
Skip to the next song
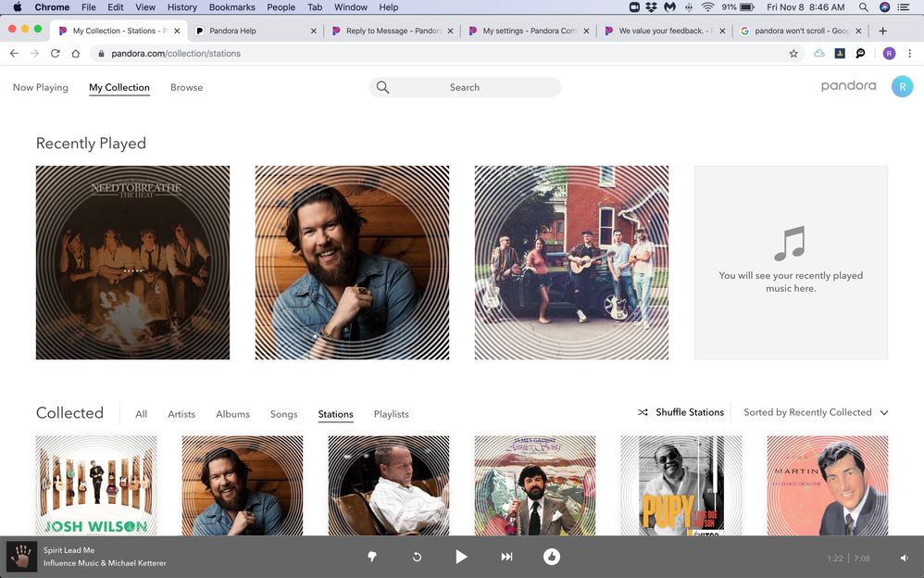pyautogui.click(x=506, y=557)
